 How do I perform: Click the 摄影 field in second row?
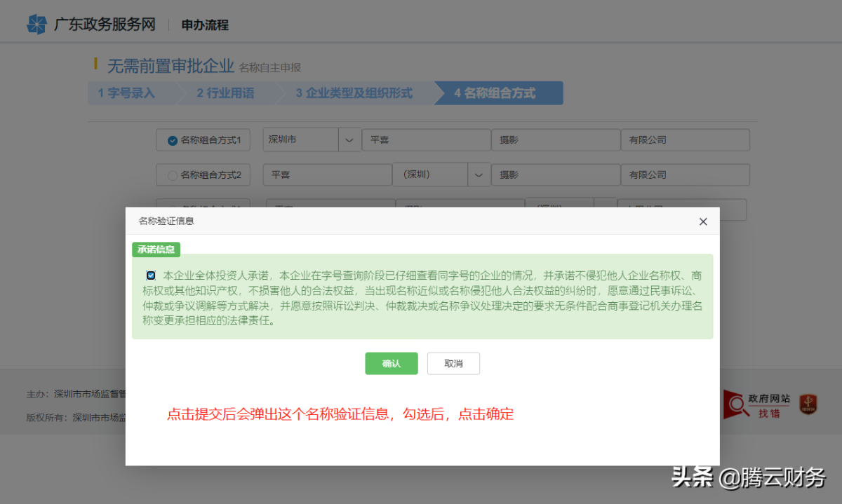(555, 175)
